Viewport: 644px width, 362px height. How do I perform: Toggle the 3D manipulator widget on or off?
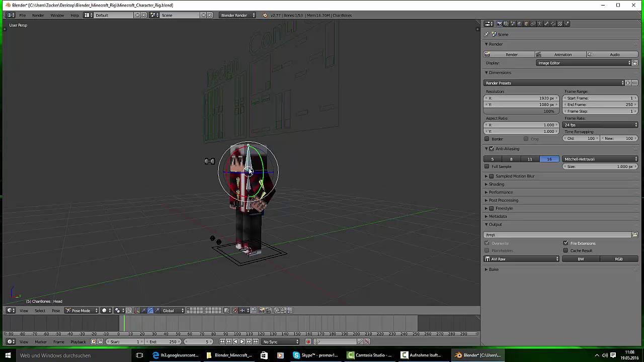(137, 310)
